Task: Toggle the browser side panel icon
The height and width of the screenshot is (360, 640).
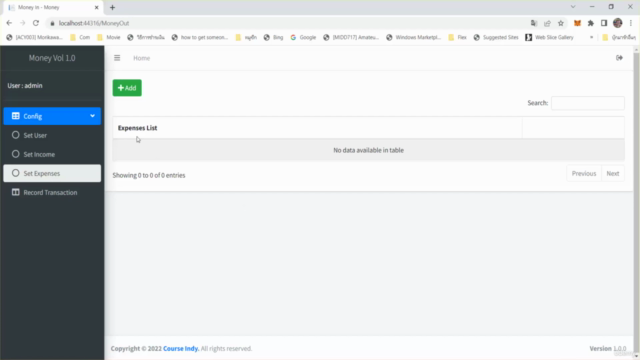Action: coord(604,23)
